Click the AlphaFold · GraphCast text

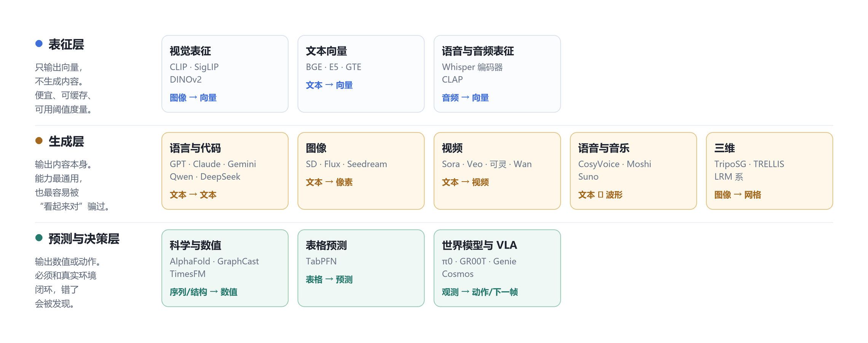pyautogui.click(x=214, y=261)
